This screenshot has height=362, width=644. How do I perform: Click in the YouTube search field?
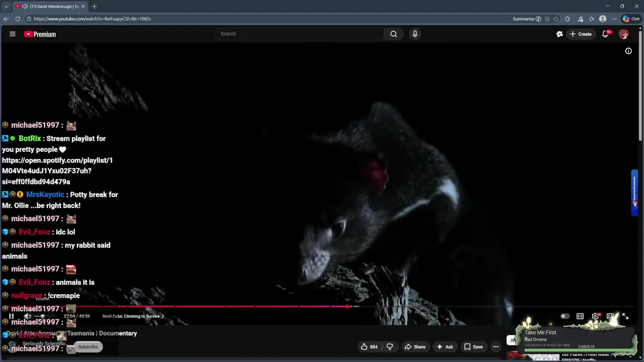pos(299,34)
